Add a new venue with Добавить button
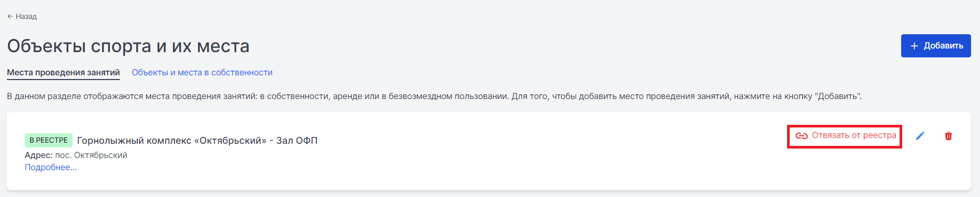The width and height of the screenshot is (980, 197). [x=936, y=46]
